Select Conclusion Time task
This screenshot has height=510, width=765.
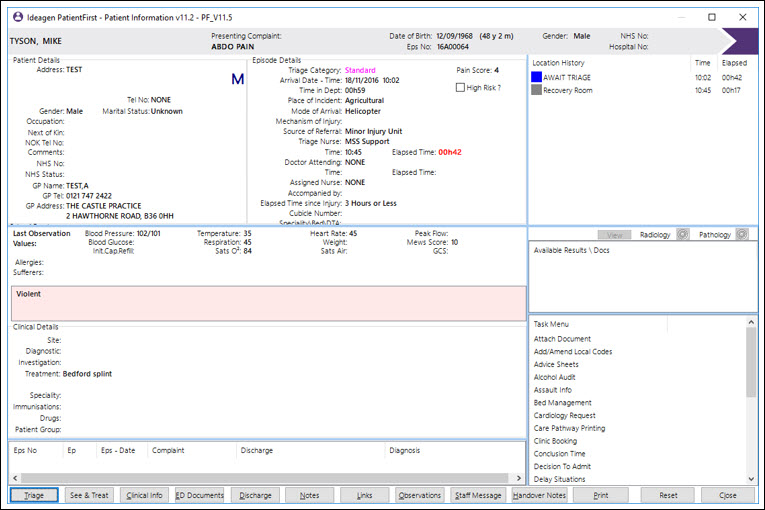pos(559,453)
